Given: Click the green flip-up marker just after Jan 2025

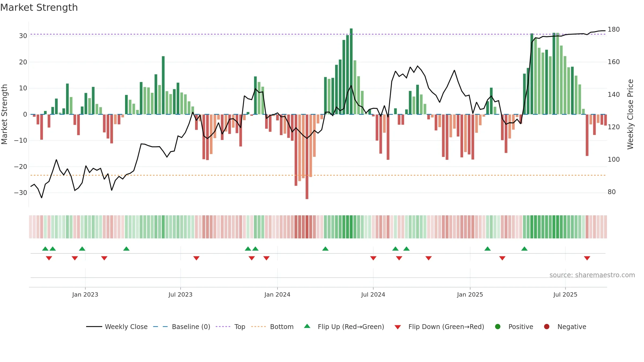Looking at the screenshot, I should [x=488, y=249].
